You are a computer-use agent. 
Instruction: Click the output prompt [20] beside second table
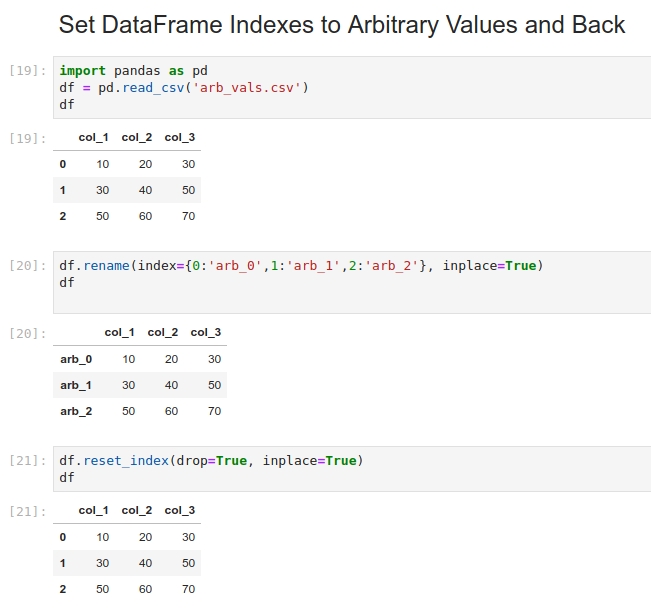tap(27, 333)
